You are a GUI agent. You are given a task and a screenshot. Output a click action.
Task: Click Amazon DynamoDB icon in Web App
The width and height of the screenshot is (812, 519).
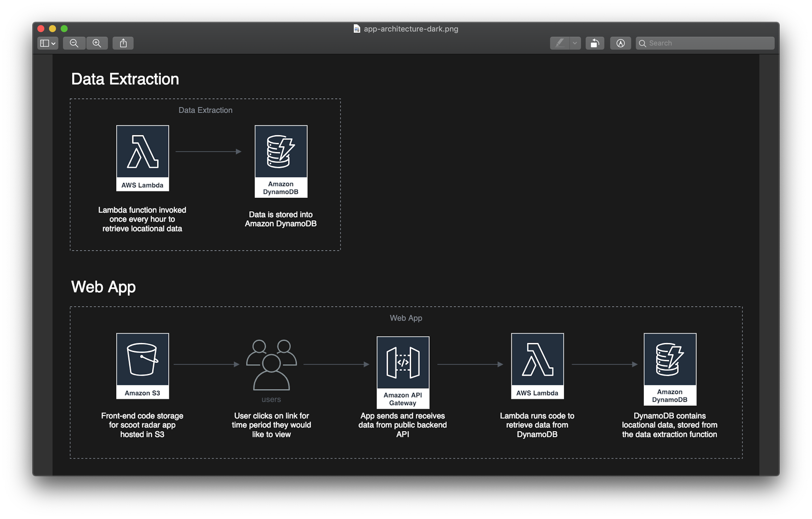669,359
